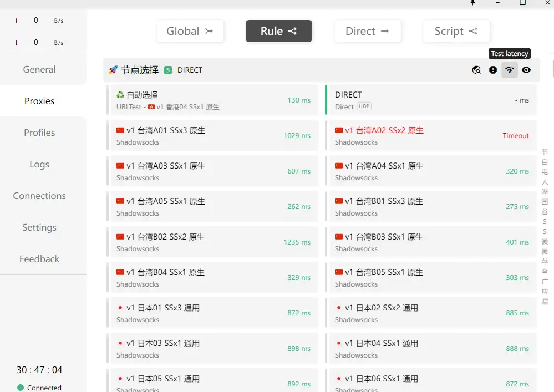Click the 1029 ms latency of 台湾A01

coord(297,136)
